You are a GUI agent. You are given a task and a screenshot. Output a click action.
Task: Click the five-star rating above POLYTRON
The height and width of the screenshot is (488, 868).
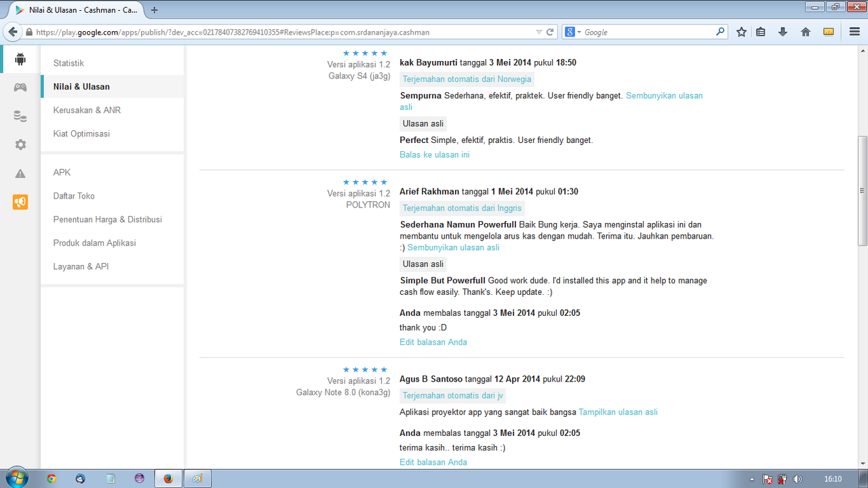[x=366, y=182]
